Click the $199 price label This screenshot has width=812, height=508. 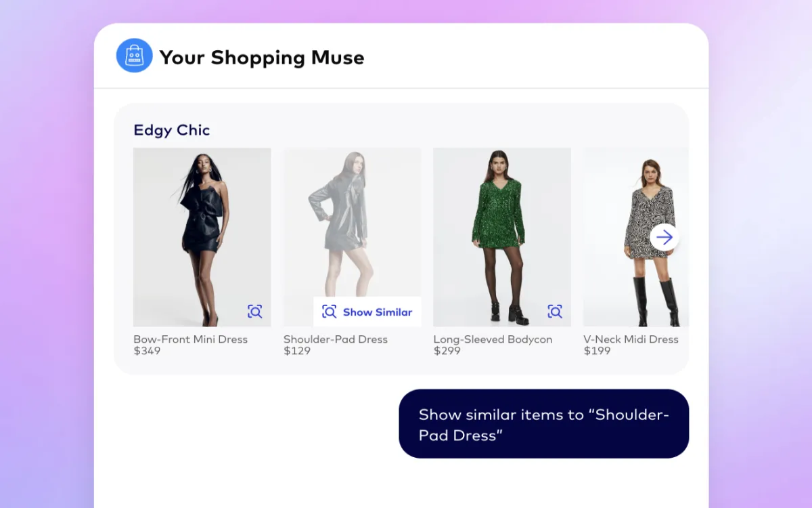597,351
